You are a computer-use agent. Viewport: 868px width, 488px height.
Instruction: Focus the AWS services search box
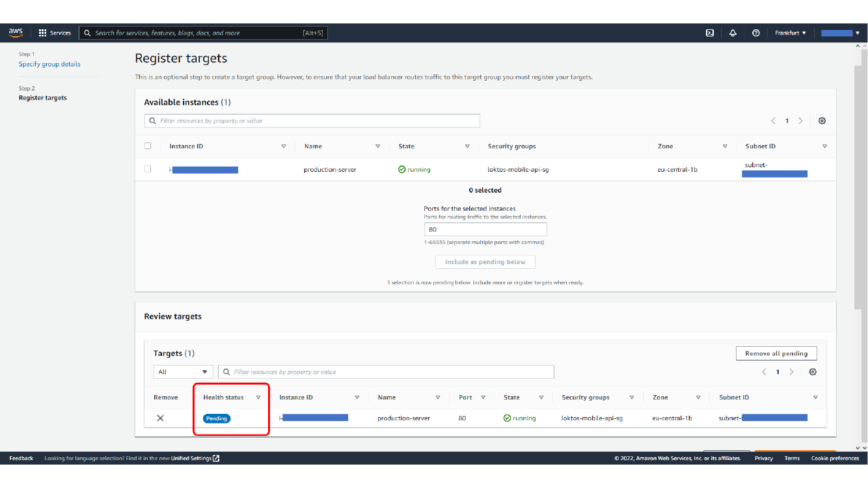[x=203, y=33]
